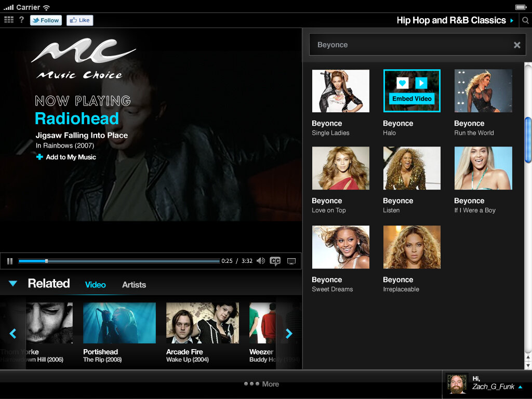
Task: Favorite the Halo video with the heart icon
Action: coord(403,83)
